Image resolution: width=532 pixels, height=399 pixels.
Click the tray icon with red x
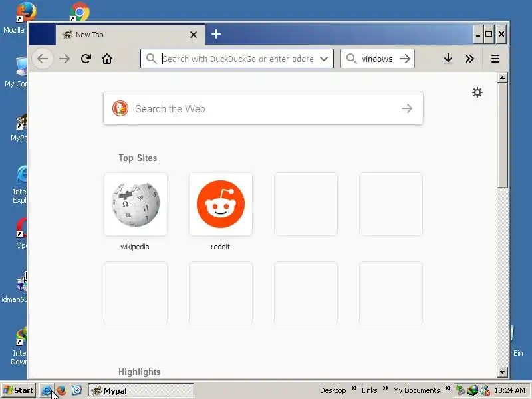pos(485,390)
